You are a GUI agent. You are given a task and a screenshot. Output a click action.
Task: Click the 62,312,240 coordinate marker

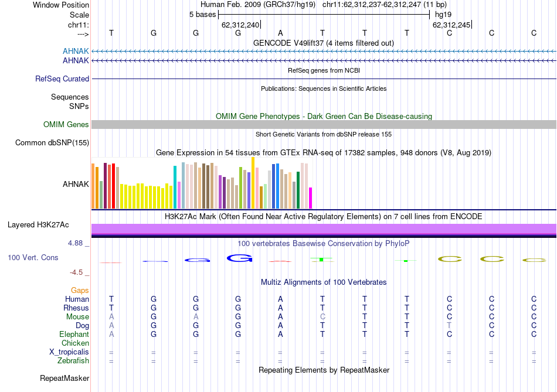pos(240,25)
